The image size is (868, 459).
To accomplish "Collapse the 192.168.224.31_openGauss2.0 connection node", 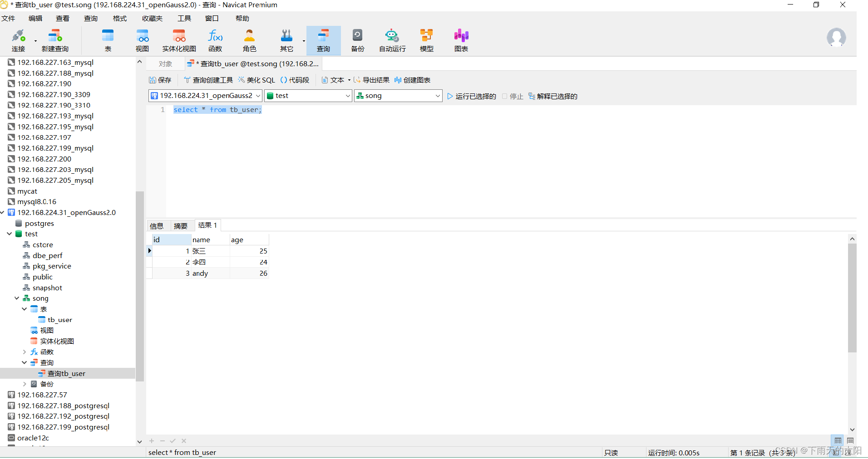I will click(x=3, y=213).
